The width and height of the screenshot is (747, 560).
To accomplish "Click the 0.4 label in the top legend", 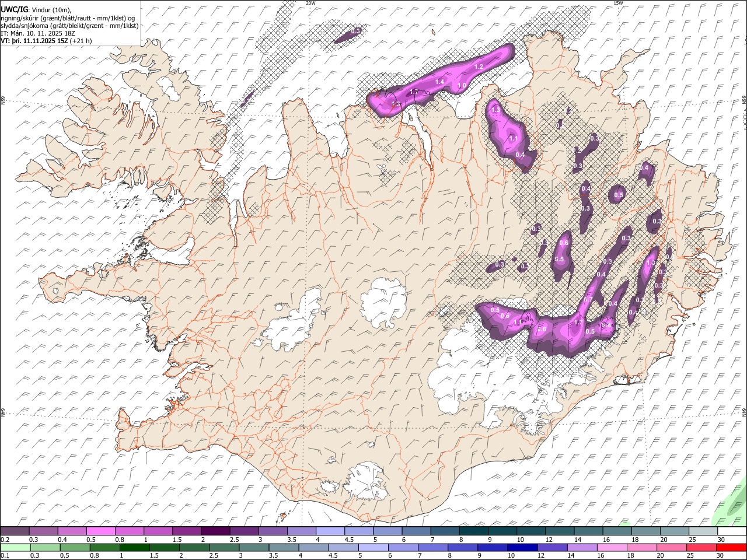I will pyautogui.click(x=62, y=540).
